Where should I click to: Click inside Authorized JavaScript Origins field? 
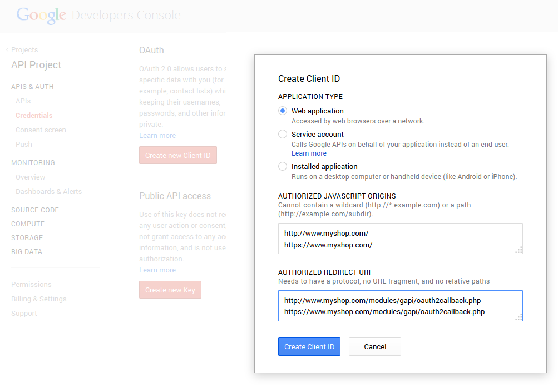(x=400, y=239)
